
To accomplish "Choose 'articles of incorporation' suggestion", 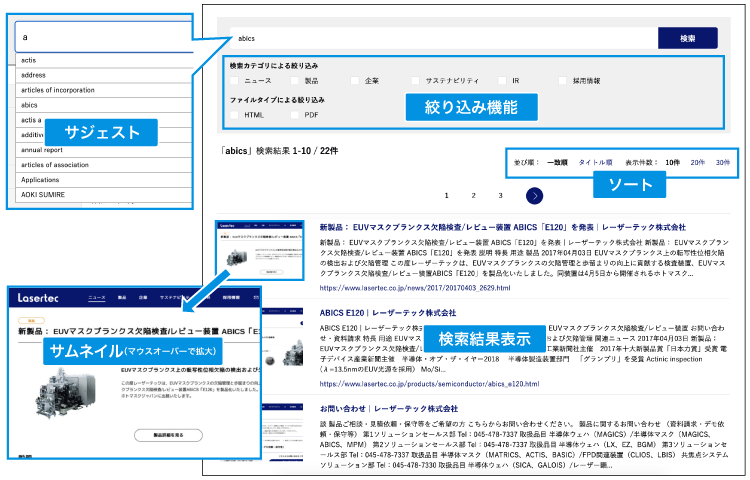I will coord(104,90).
